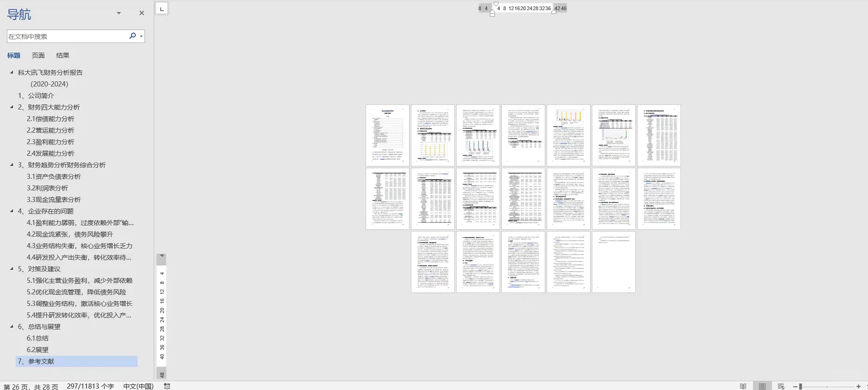Collapse the 科大讯飞财务分析报告 heading
868x390 pixels.
click(x=12, y=72)
